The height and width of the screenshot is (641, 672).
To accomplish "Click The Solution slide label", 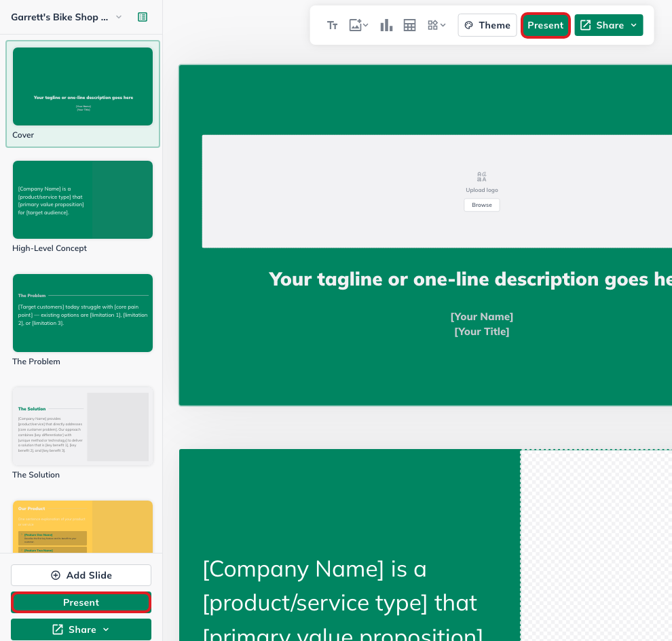I will point(36,475).
